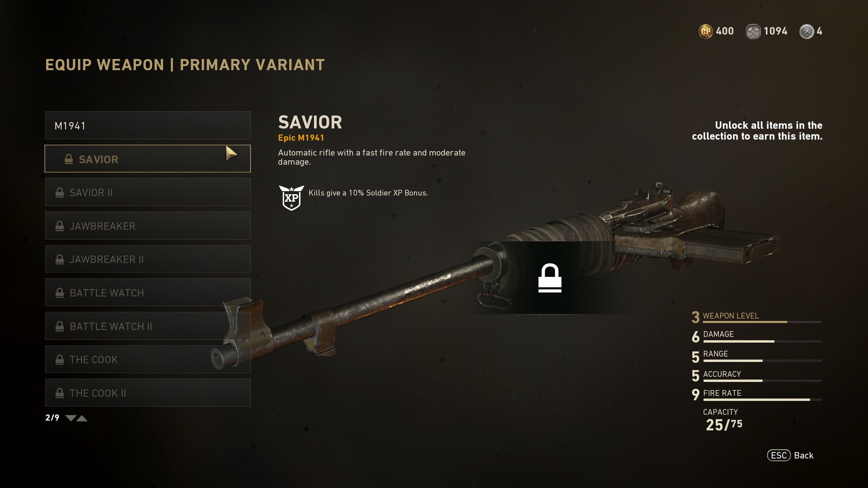The height and width of the screenshot is (488, 868).
Task: Choose the Jawbreaker II variant
Action: point(148,259)
